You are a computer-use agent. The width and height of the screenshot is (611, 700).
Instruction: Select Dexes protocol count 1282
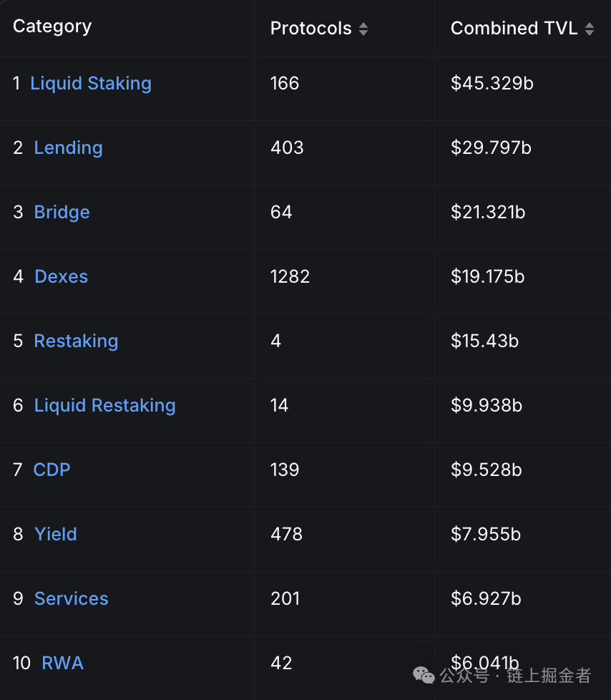(x=290, y=277)
